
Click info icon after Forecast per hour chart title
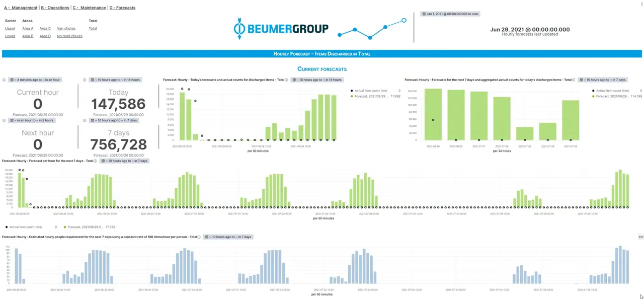(x=96, y=161)
